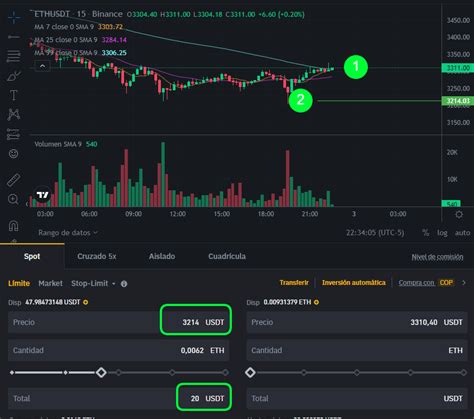Toggle the magnet snap mode
The image size is (474, 419).
point(13,226)
